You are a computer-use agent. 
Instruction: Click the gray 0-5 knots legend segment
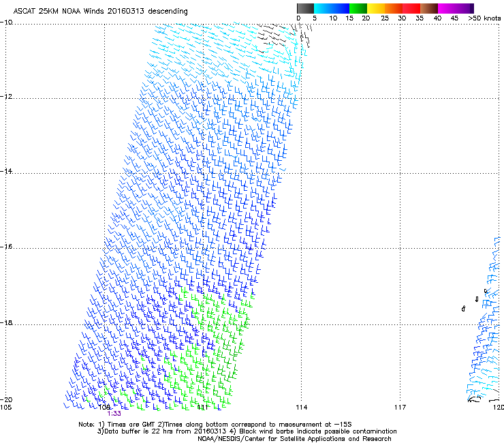pos(305,8)
